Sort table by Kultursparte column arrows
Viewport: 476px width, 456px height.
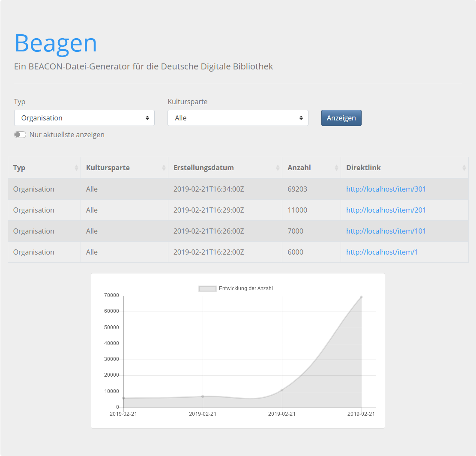pos(164,168)
